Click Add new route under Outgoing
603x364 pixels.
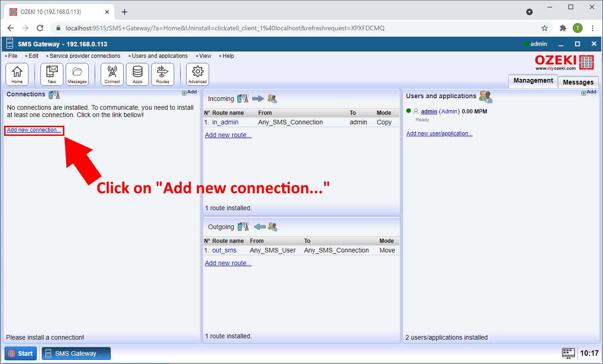point(228,263)
